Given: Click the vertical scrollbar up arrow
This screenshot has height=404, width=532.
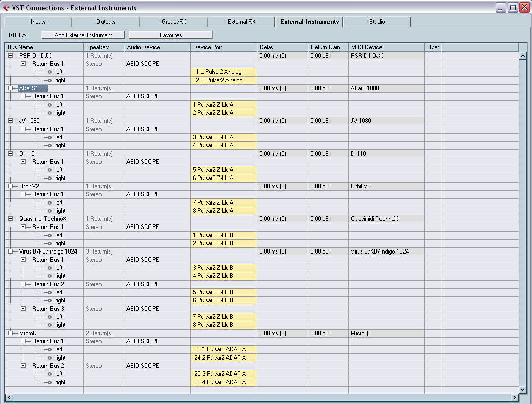Looking at the screenshot, I should 522,56.
